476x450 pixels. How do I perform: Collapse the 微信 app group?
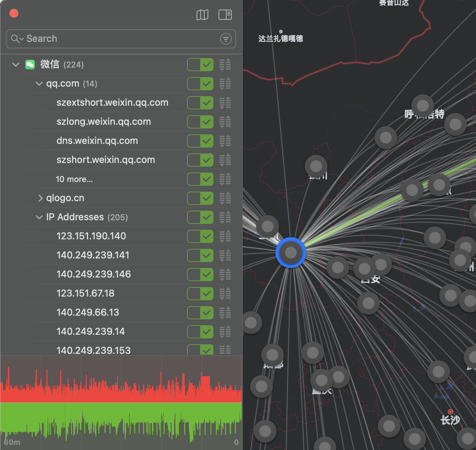coord(16,65)
